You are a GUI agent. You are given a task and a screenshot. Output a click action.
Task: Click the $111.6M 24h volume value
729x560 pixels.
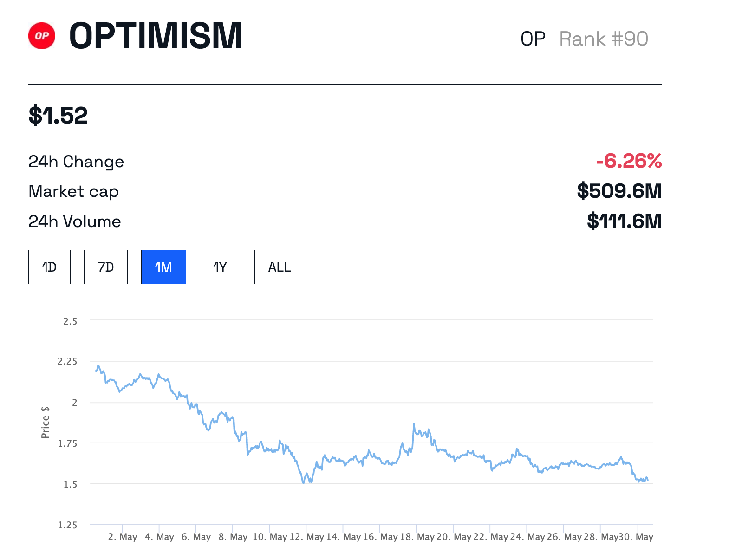coord(624,221)
